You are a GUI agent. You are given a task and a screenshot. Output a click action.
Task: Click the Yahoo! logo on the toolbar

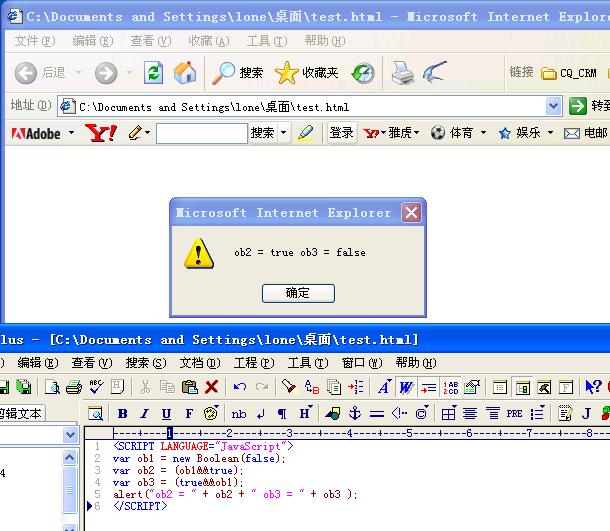(x=101, y=133)
